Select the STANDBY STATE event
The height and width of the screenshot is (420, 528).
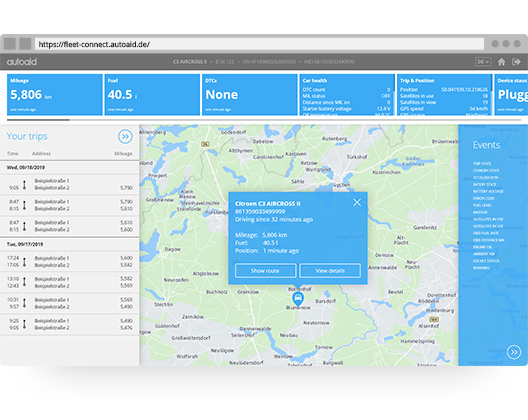[486, 170]
